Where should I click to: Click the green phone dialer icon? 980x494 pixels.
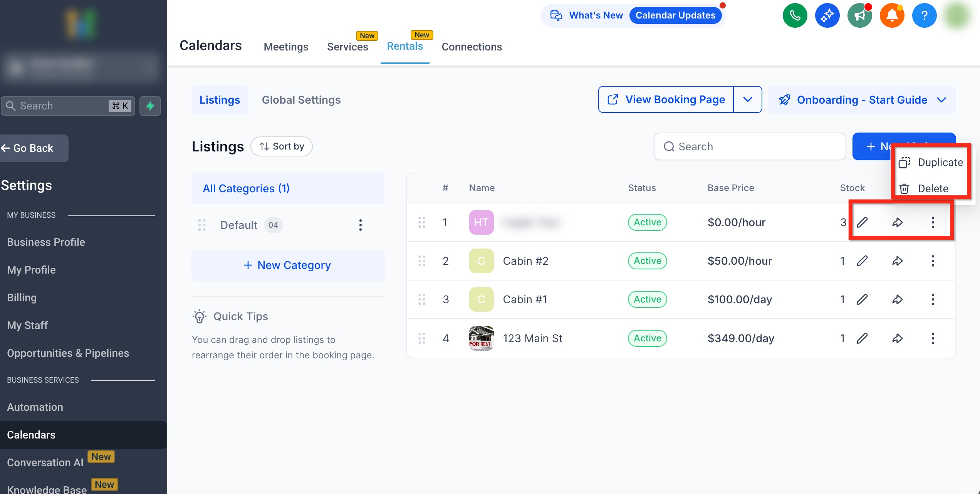(795, 15)
